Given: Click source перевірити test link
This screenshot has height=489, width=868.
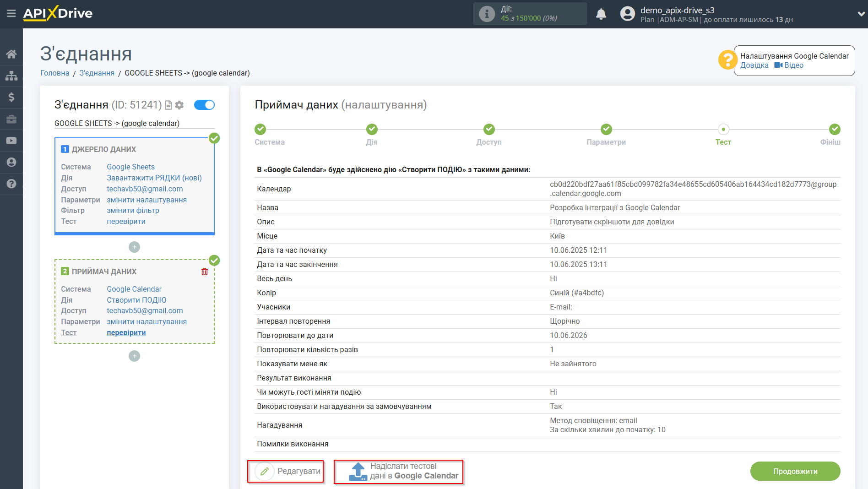Looking at the screenshot, I should 126,222.
